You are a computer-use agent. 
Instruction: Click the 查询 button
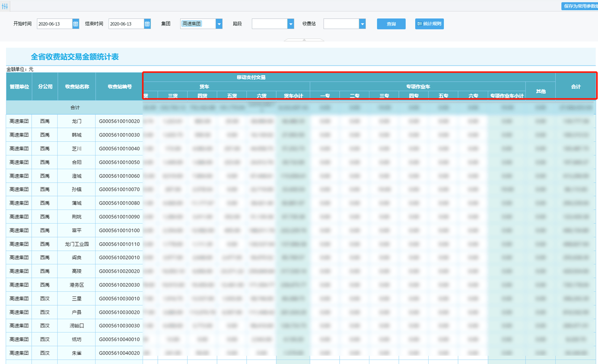point(391,24)
